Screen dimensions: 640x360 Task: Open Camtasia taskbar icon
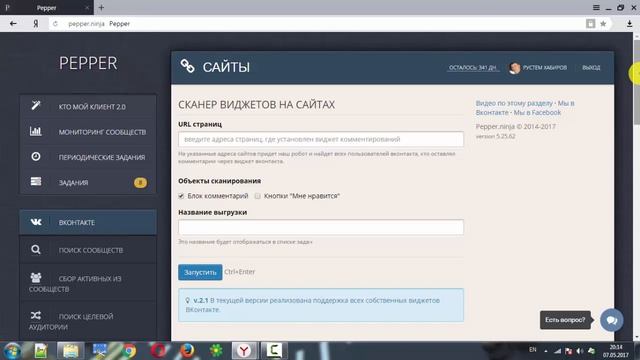273,351
